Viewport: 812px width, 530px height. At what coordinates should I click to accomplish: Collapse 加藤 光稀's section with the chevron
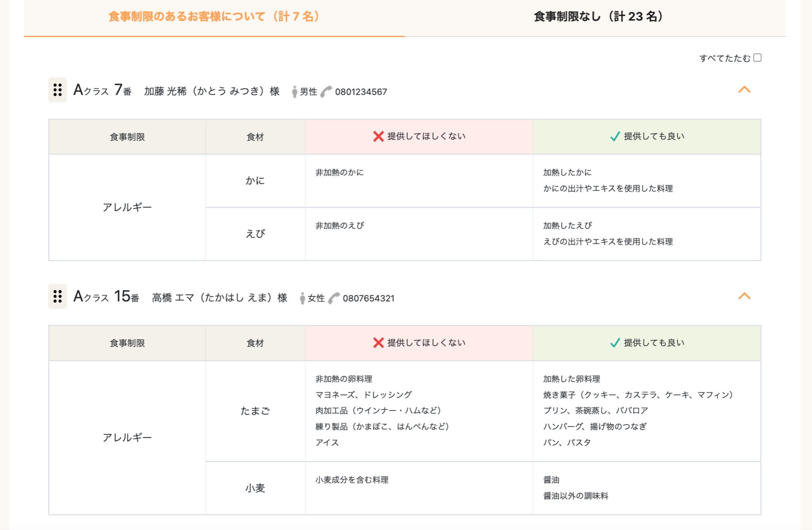(x=744, y=90)
